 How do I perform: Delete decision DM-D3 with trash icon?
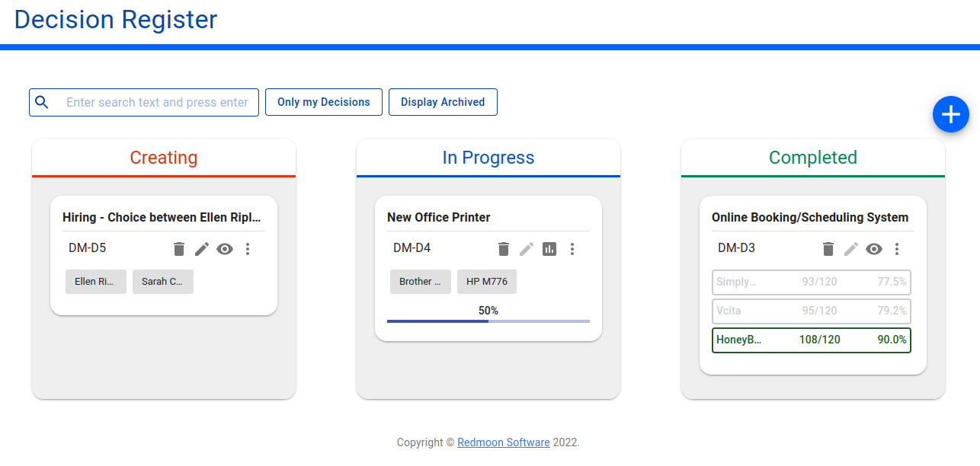[x=828, y=249]
